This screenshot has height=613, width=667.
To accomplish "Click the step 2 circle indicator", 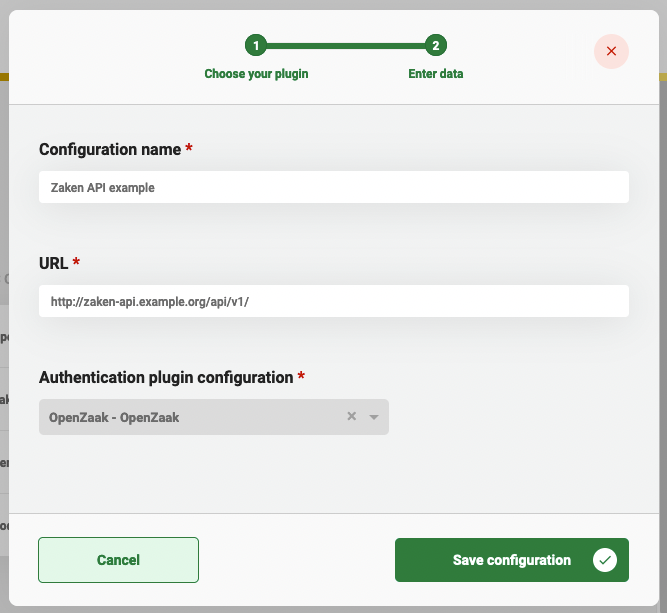I will pos(436,45).
